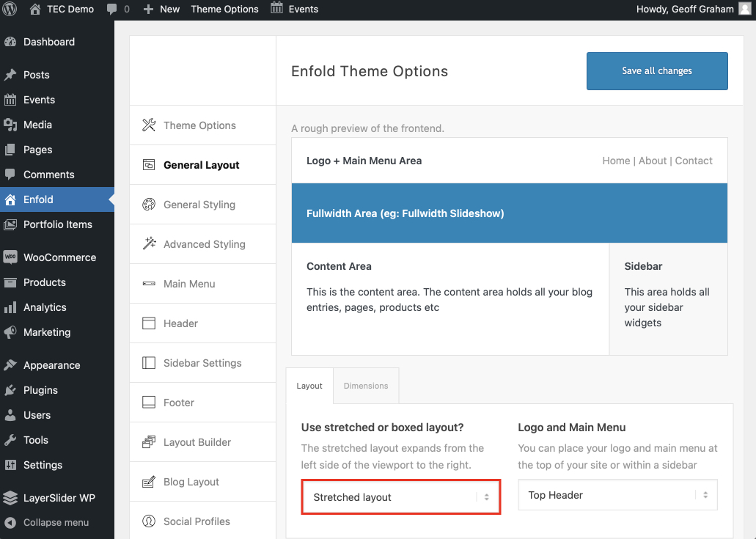Click the Dashboard gauge icon
Screen dimensions: 756x539
coord(10,42)
